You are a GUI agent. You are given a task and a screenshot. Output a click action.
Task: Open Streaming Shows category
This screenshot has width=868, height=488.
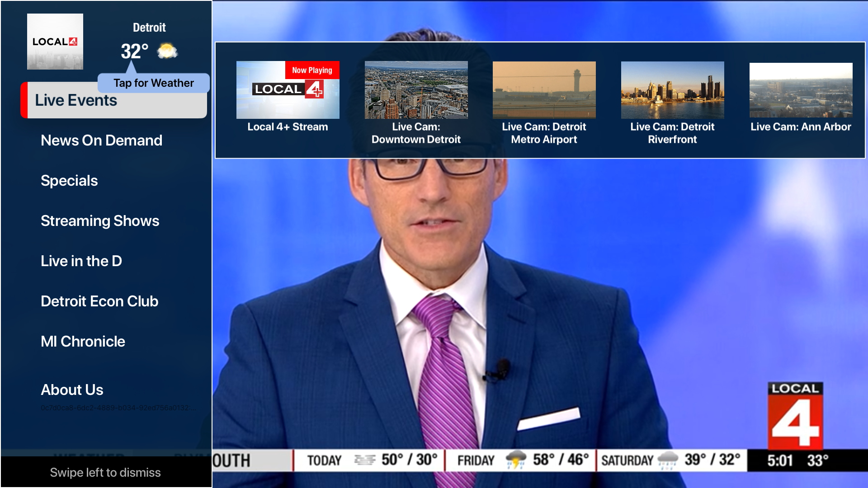(100, 221)
